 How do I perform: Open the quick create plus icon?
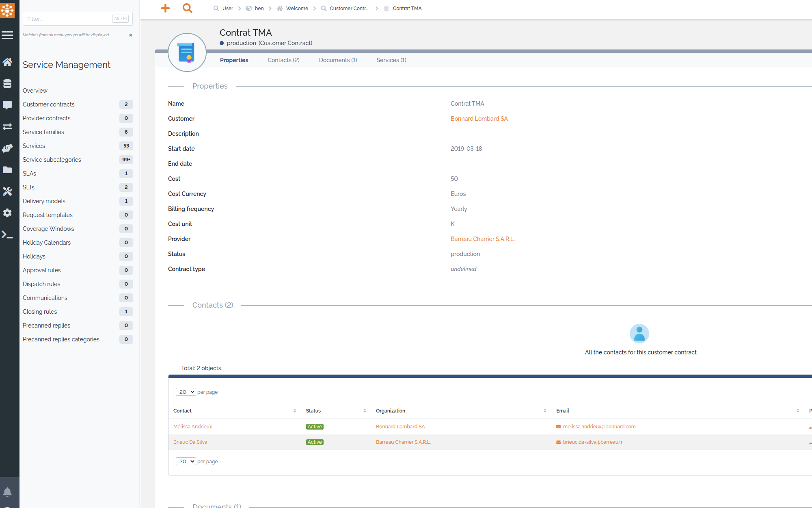(165, 8)
